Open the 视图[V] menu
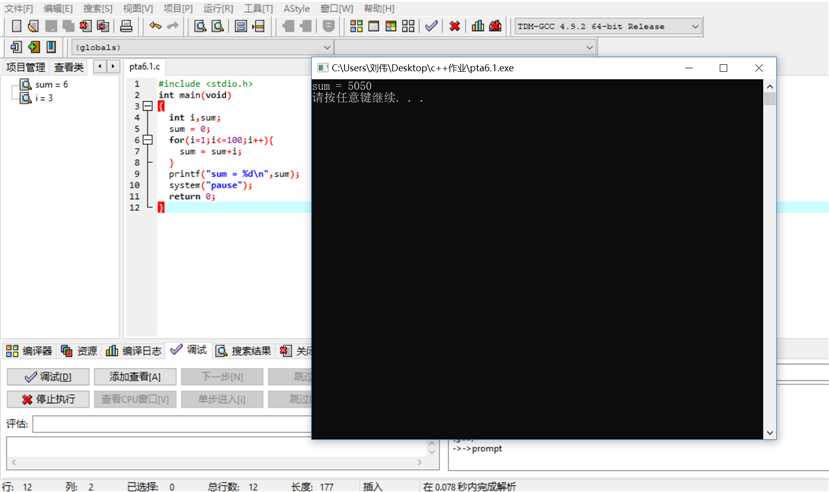Viewport: 829px width, 492px height. [138, 8]
